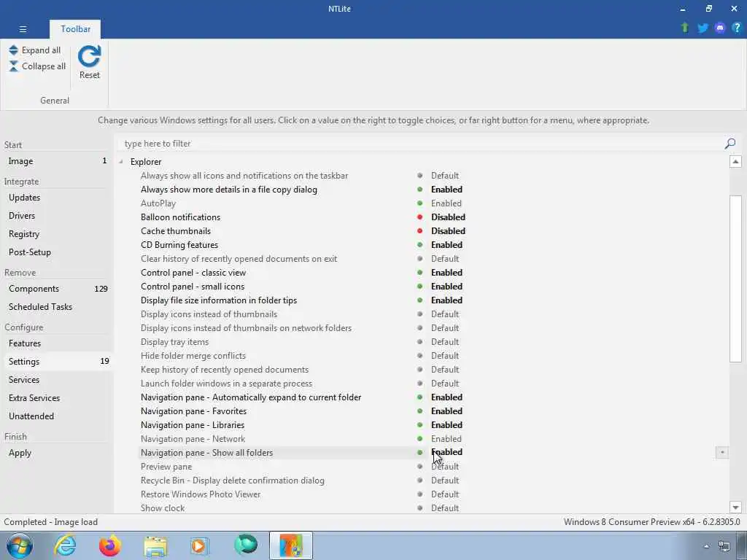
Task: Click the green update arrow icon
Action: click(x=685, y=28)
